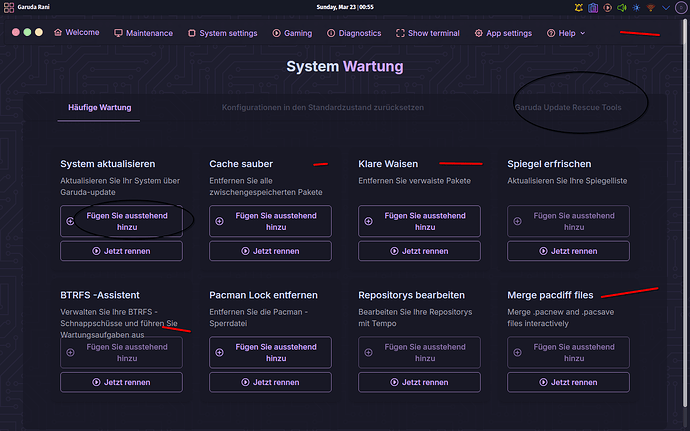Add Pacman Lock entfernen to pending actions
The image size is (690, 431).
270,352
